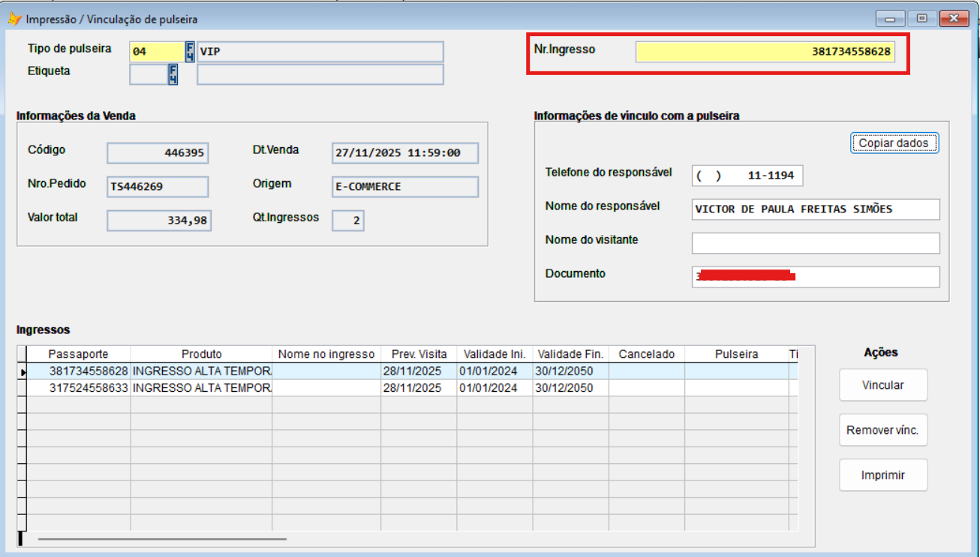The image size is (980, 557).
Task: Click the Tipo de pulseira code field
Action: tap(156, 52)
